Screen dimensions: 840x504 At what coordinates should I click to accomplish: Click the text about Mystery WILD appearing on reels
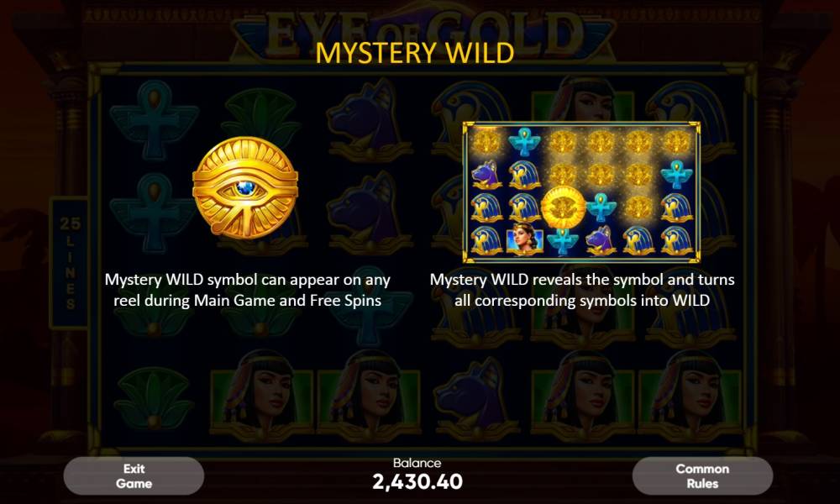[248, 290]
